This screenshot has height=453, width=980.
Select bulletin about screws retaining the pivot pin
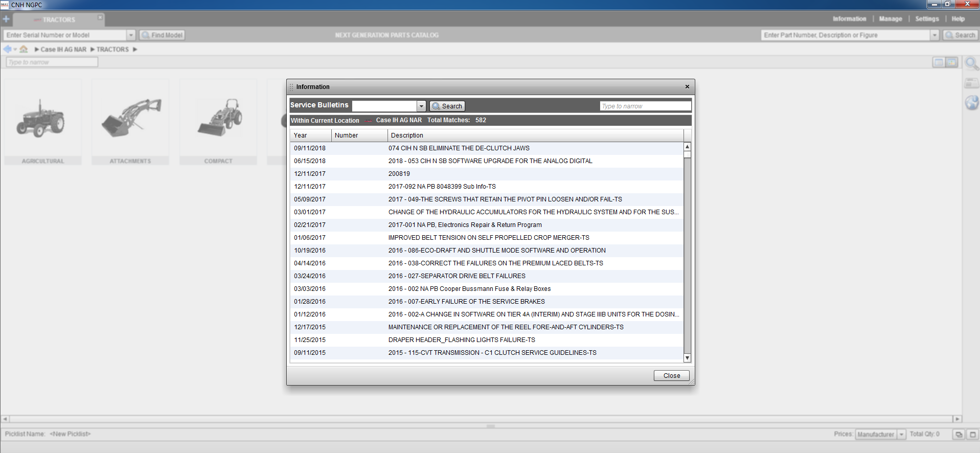point(487,199)
